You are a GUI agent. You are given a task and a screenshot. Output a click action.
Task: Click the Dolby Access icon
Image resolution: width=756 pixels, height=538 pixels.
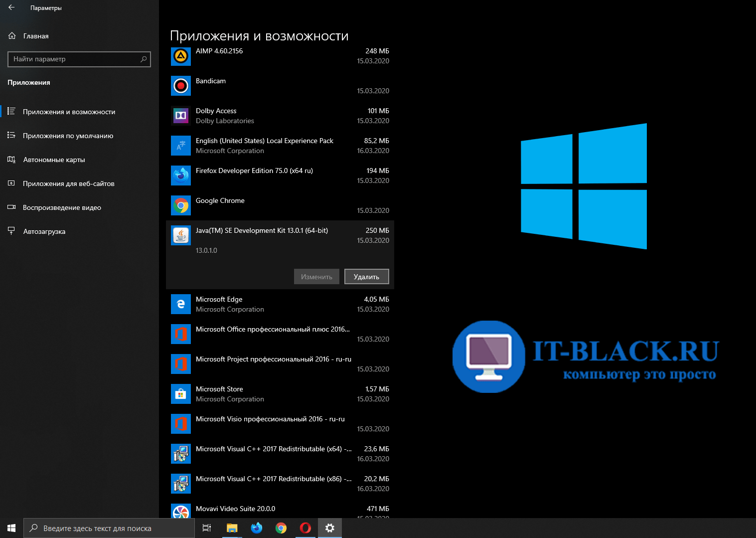point(180,115)
